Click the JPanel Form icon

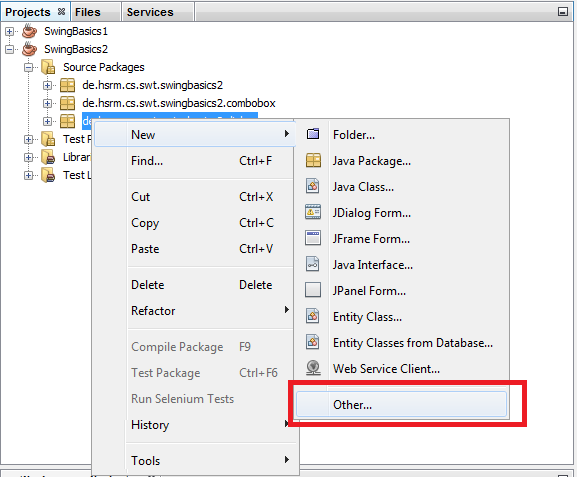(313, 290)
